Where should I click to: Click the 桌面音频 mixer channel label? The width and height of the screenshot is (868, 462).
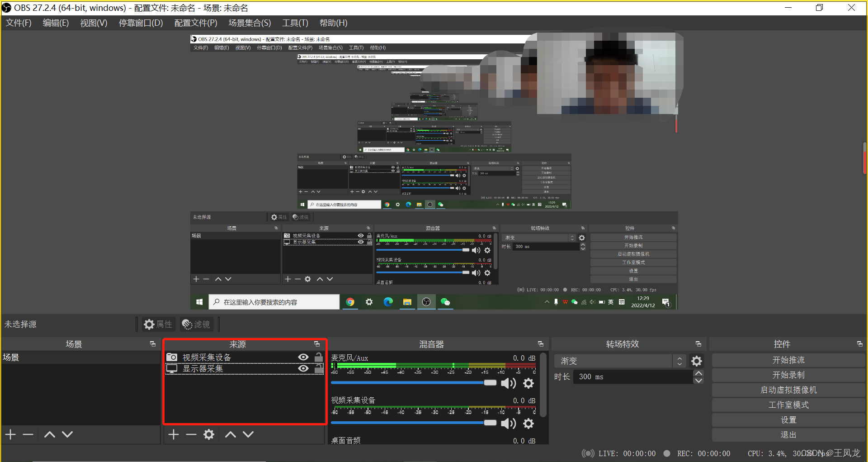(346, 440)
